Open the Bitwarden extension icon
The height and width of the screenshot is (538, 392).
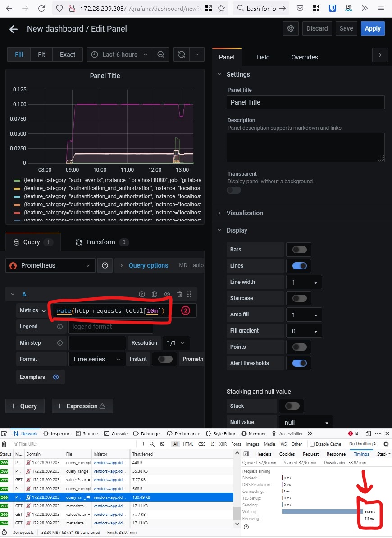tap(333, 8)
